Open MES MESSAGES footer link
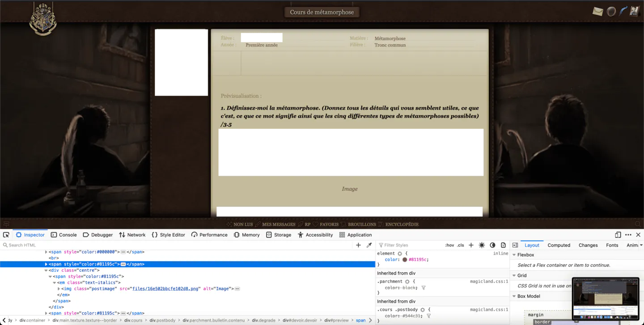Viewport: 644px width, 325px height. (x=279, y=224)
